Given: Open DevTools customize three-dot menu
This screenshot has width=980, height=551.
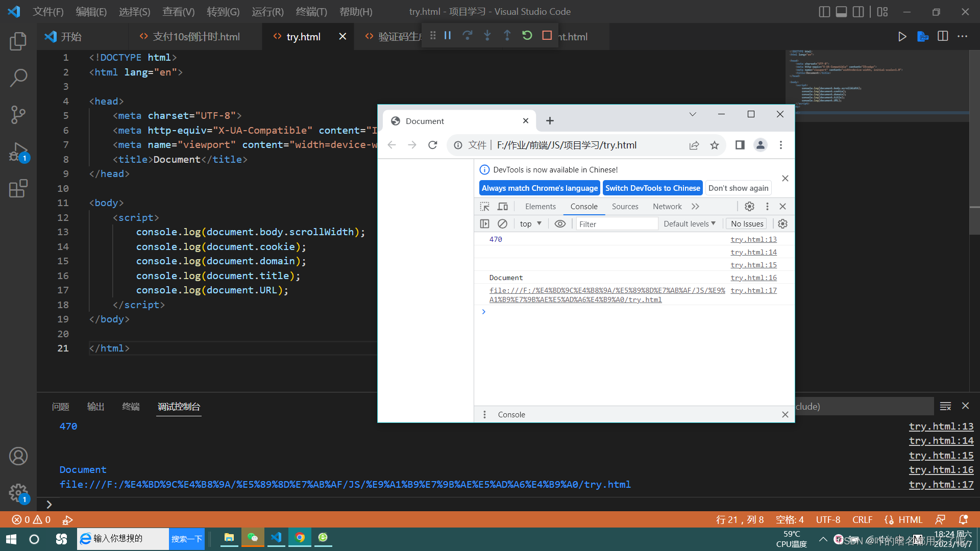Looking at the screenshot, I should point(767,206).
